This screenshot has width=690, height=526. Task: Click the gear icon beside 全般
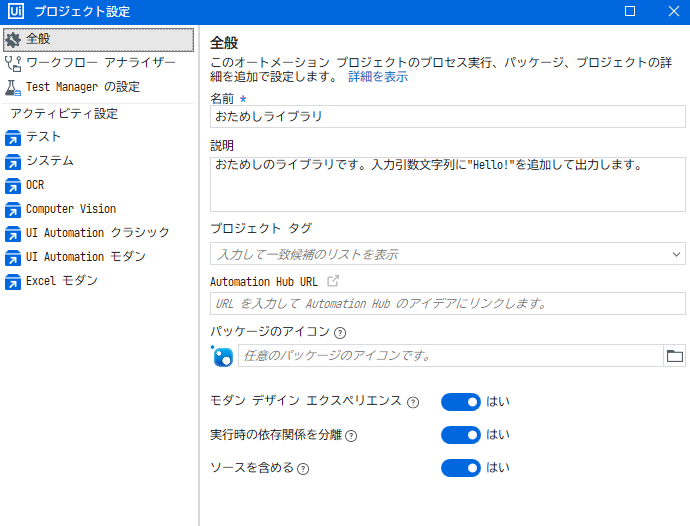click(13, 40)
